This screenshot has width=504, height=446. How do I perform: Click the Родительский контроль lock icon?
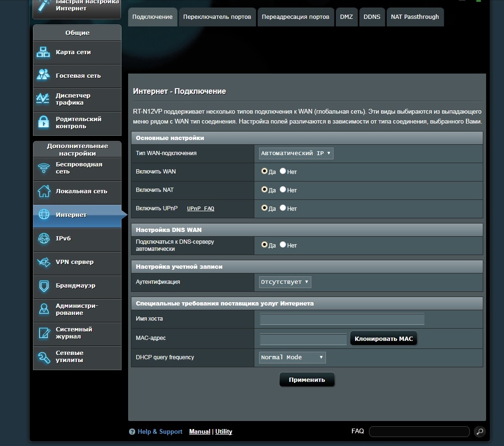[x=43, y=122]
